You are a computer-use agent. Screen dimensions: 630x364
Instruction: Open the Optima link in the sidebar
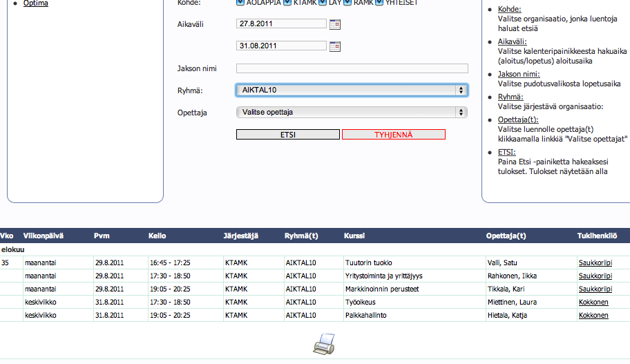click(36, 3)
